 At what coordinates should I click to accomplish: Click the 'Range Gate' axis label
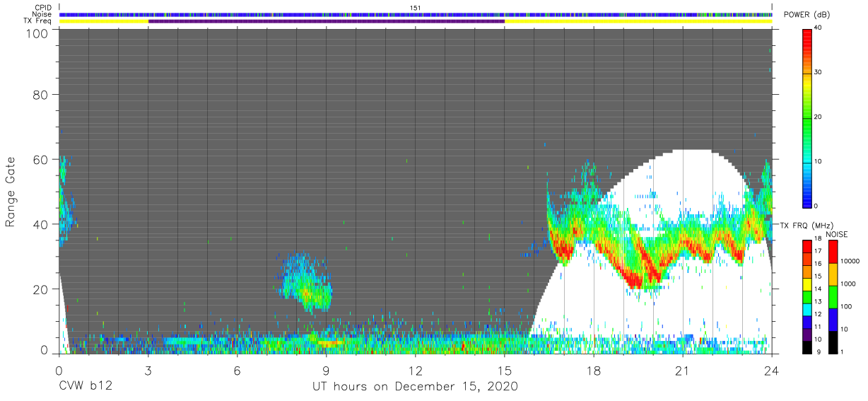11,192
